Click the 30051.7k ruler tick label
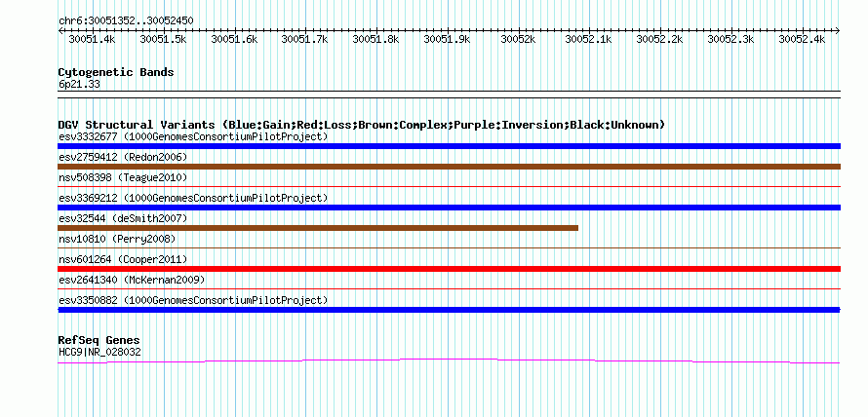 305,39
